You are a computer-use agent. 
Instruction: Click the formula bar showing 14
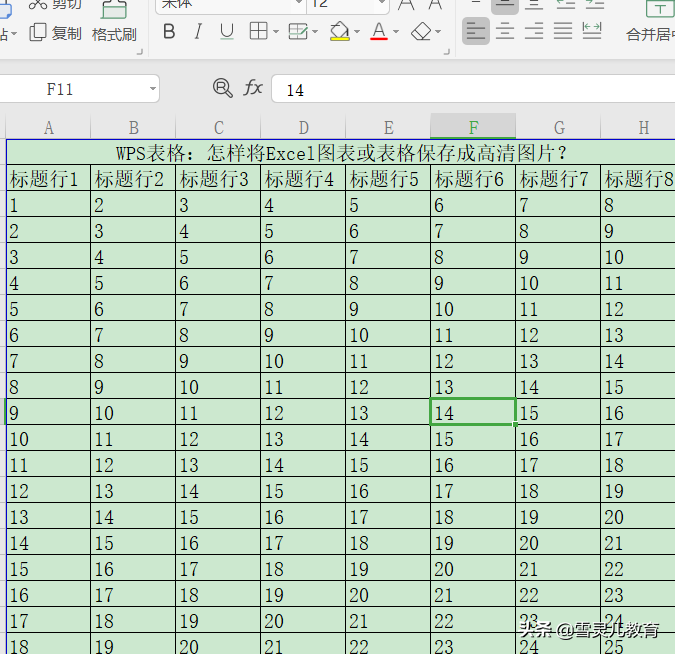point(473,89)
